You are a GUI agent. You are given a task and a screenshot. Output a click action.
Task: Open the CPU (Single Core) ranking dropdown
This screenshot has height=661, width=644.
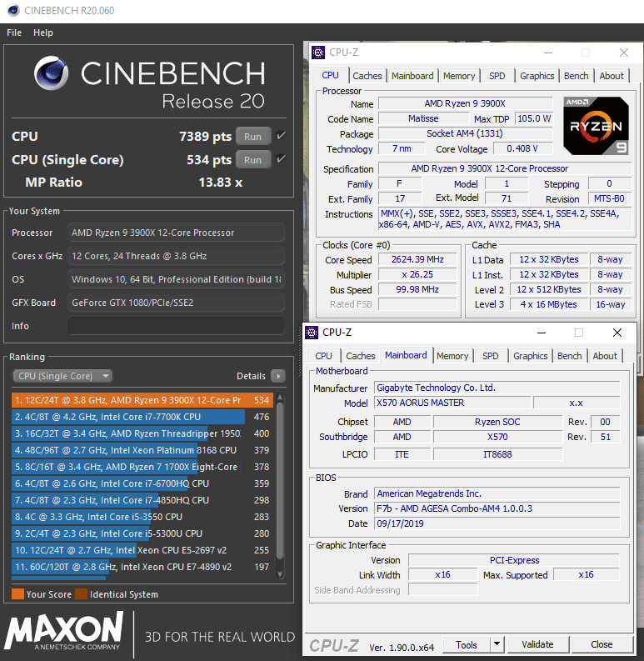click(62, 376)
